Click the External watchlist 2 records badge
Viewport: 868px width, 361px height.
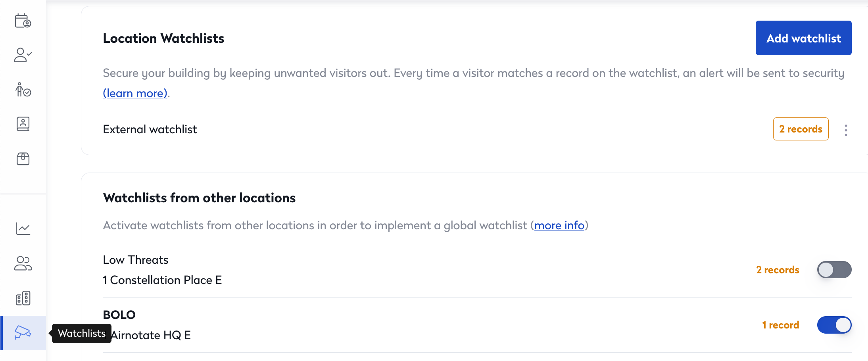(x=801, y=129)
